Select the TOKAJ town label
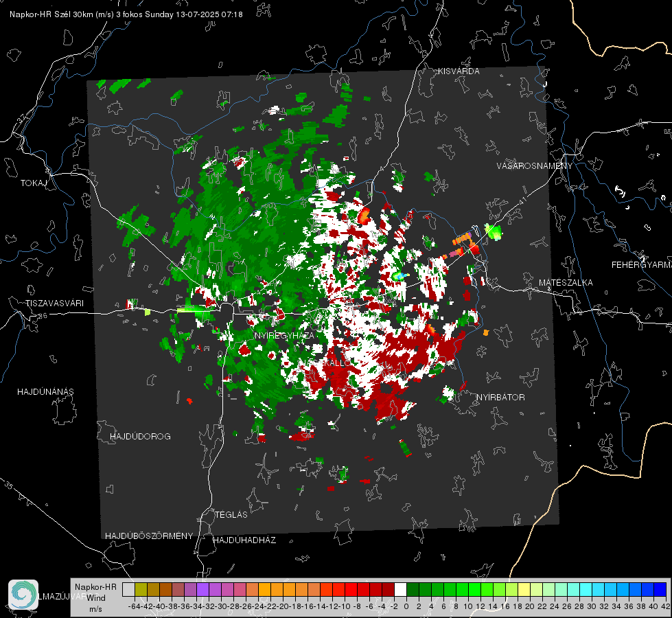 point(34,183)
